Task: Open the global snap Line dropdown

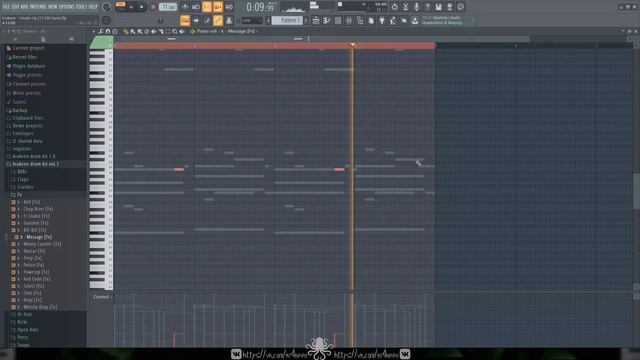Action: [x=251, y=20]
